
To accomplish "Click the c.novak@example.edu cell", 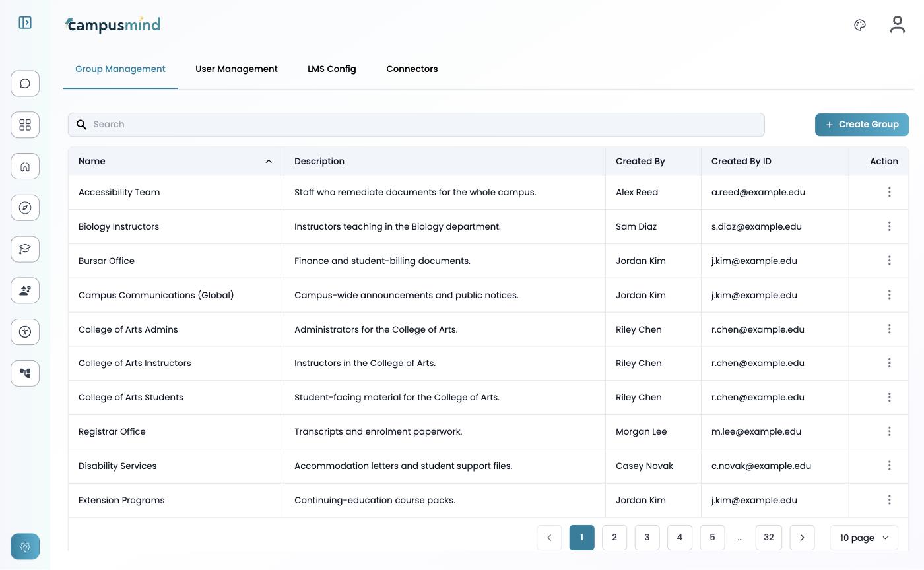I will 775,466.
